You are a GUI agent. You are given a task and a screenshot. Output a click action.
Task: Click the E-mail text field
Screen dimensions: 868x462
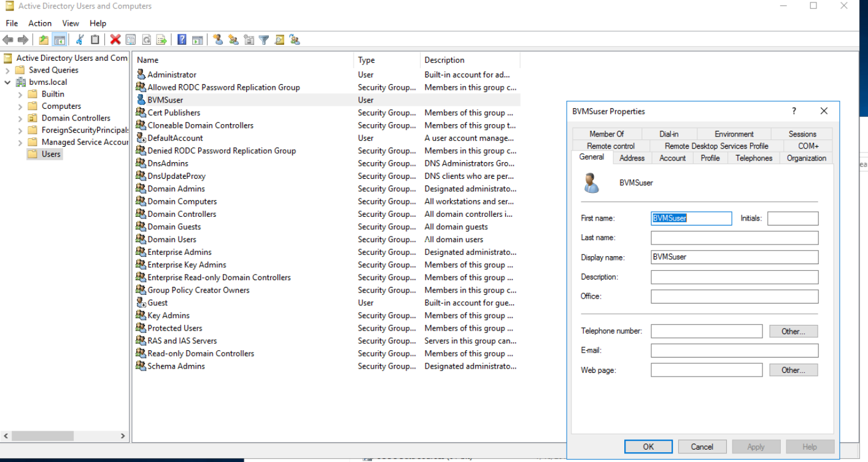[x=734, y=351]
